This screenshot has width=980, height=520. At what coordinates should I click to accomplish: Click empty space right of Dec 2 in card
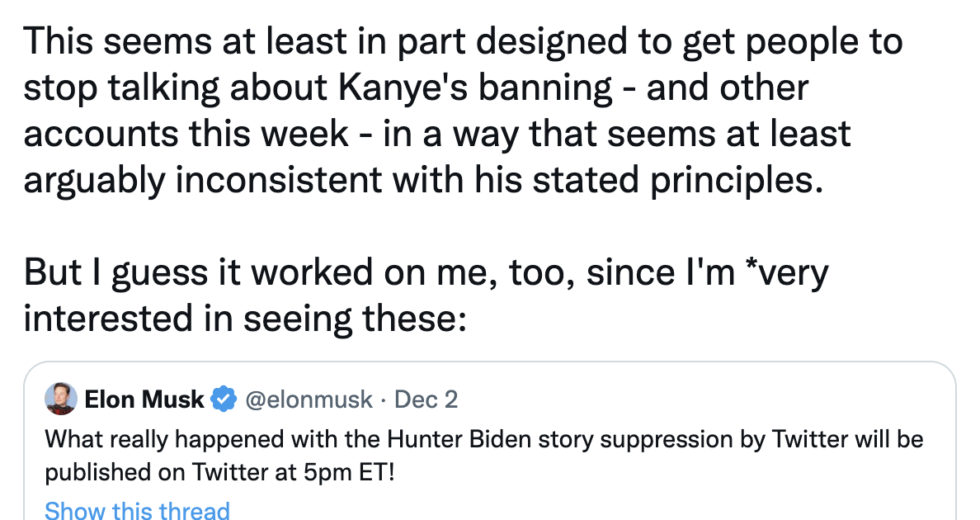point(701,399)
